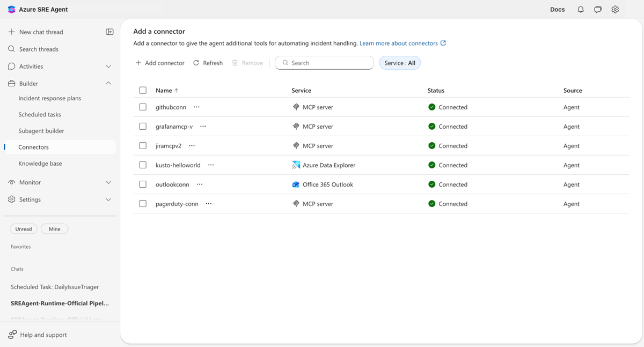This screenshot has height=347, width=644.
Task: Expand the Settings section in the sidebar
Action: pyautogui.click(x=108, y=199)
